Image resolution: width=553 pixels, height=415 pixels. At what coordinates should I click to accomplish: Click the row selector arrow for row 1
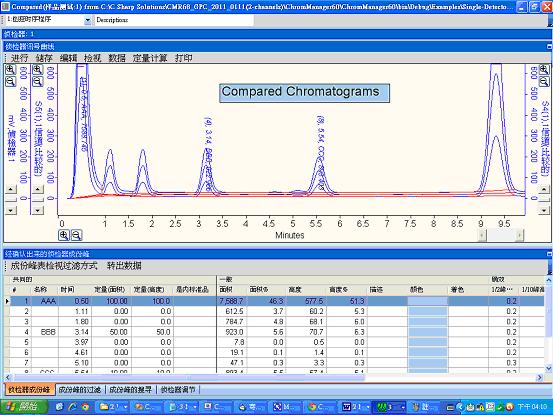[7, 301]
